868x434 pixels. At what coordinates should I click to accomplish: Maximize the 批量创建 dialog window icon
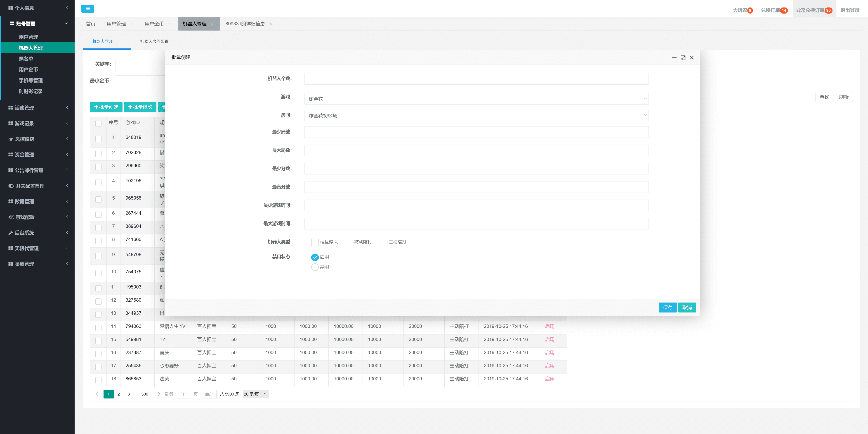tap(683, 58)
